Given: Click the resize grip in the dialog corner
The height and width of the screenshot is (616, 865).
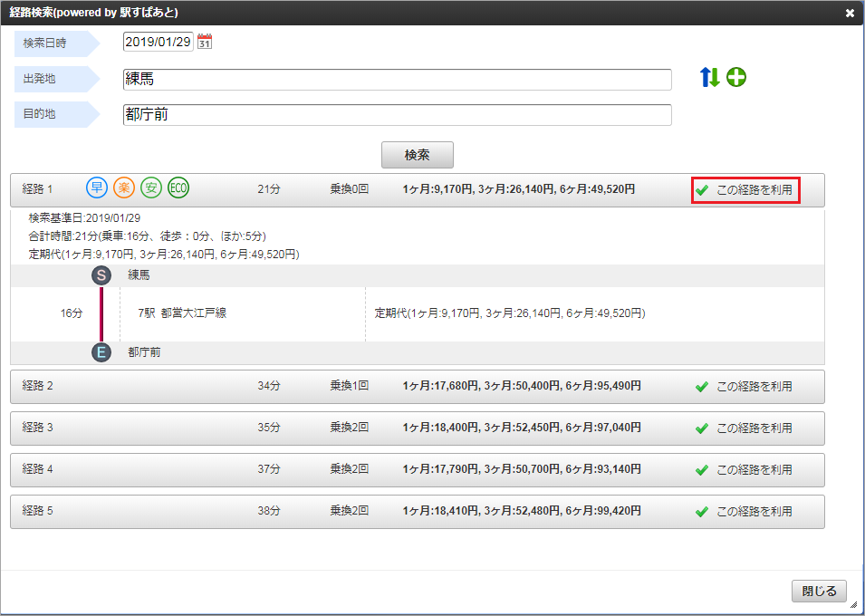Looking at the screenshot, I should [853, 604].
